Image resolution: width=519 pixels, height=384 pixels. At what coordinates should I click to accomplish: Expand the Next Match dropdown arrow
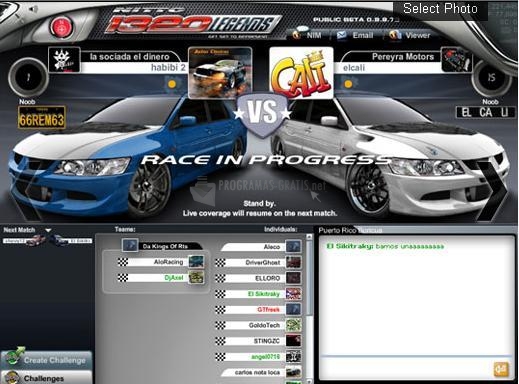[x=48, y=230]
